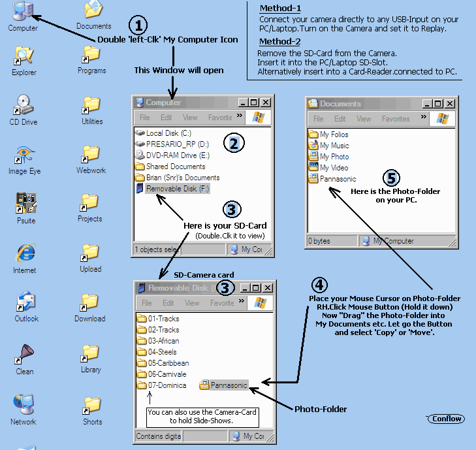Select 05-Caribbean folder on SD card
Viewport: 476px width, 450px height.
point(167,363)
